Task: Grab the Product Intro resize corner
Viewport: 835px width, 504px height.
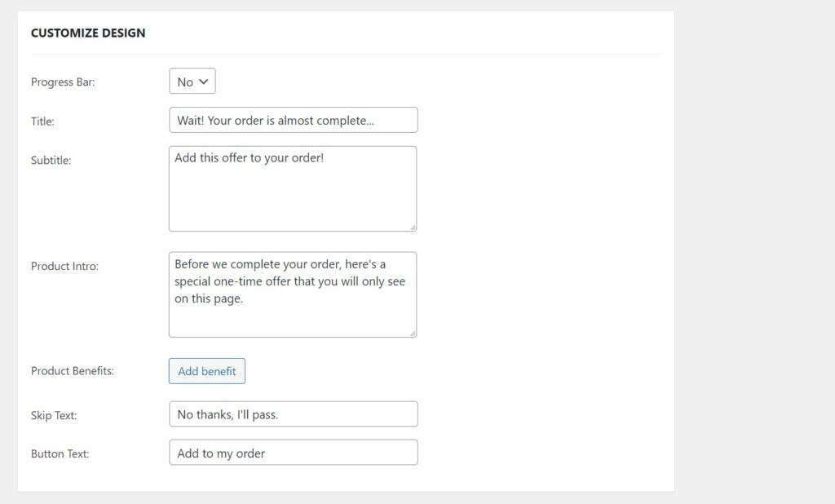Action: click(x=413, y=334)
